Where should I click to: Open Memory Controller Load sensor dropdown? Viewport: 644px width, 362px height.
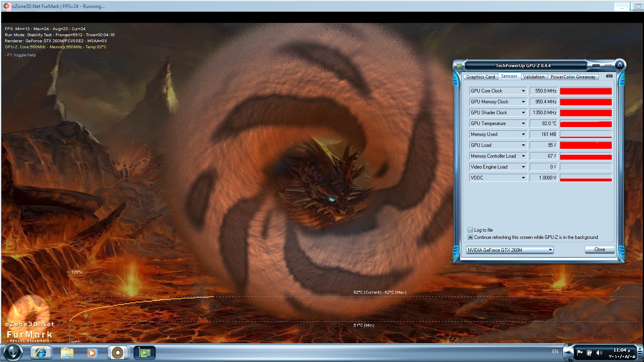click(x=523, y=156)
